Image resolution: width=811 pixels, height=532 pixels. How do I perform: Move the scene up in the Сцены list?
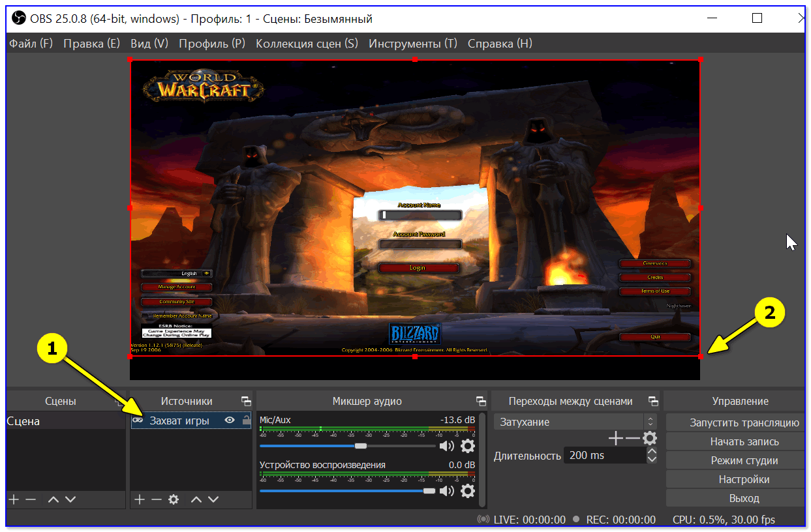click(54, 499)
